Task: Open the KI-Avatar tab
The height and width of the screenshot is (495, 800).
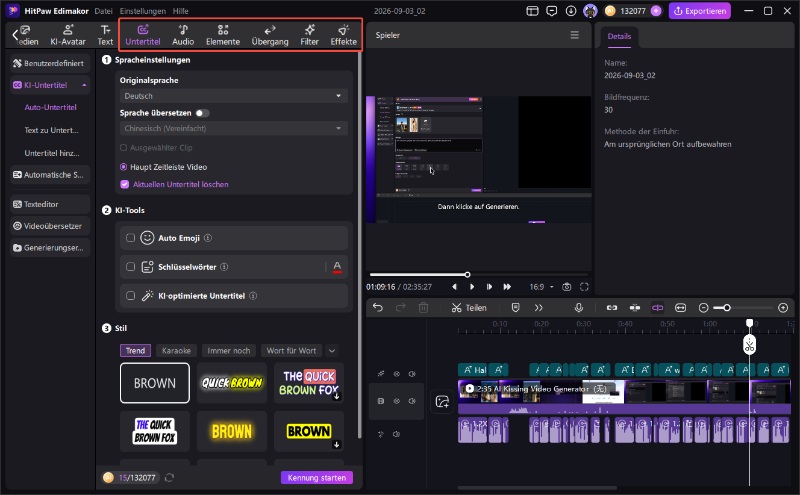Action: (68, 35)
